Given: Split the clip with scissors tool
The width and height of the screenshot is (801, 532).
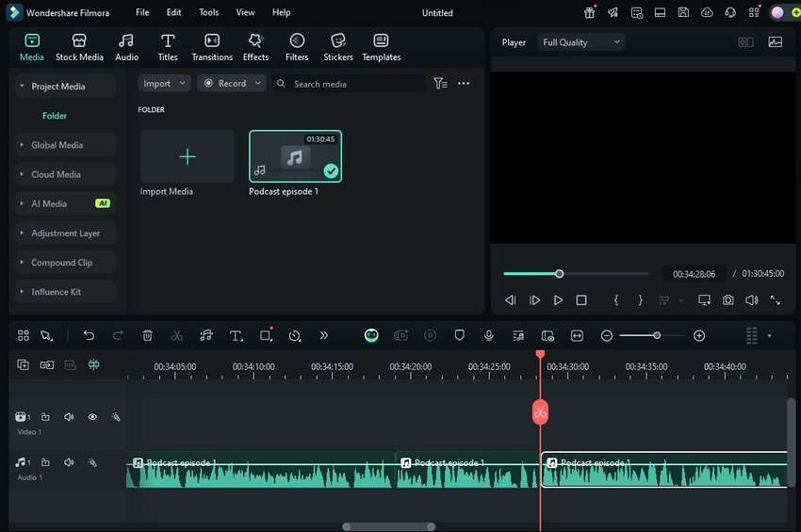Looking at the screenshot, I should (x=176, y=335).
